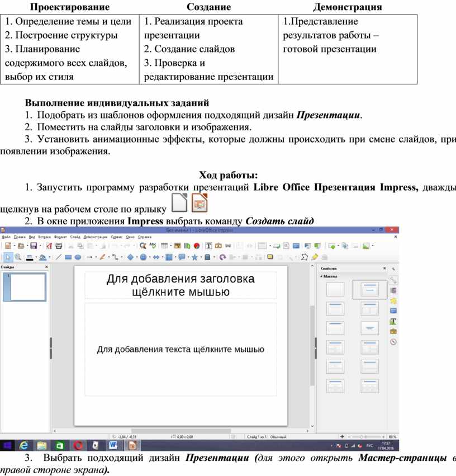Select slide 1 thumbnail in Слайды panel
456x476 pixels.
pyautogui.click(x=25, y=287)
